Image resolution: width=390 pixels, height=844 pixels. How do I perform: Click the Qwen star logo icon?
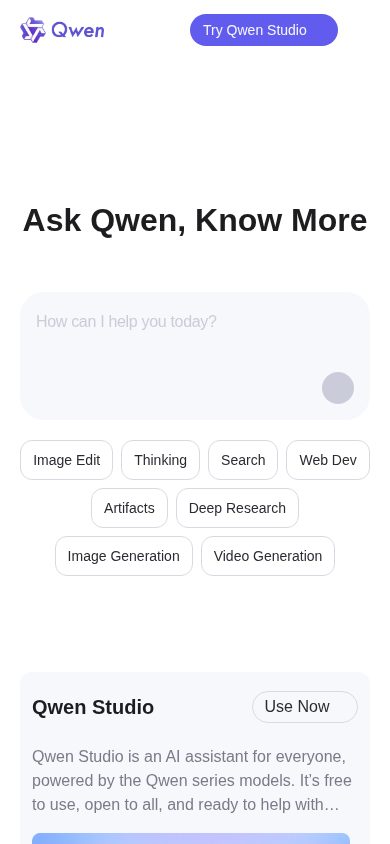(33, 30)
